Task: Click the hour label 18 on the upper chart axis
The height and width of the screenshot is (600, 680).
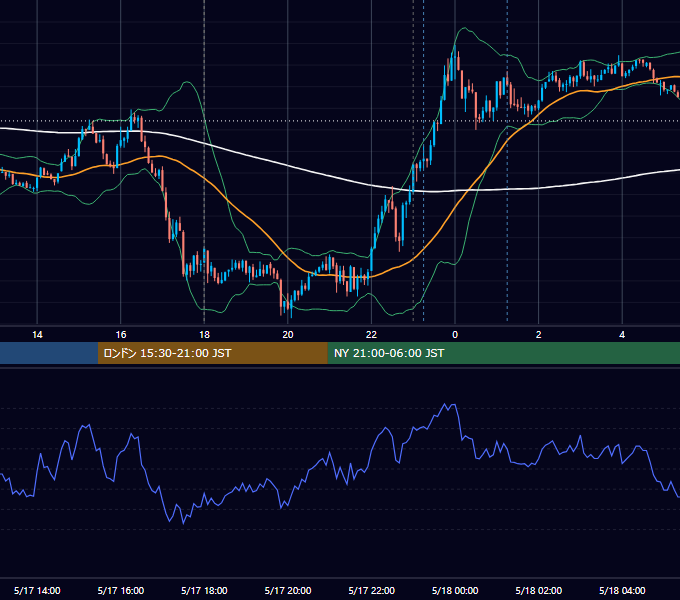Action: click(x=204, y=335)
